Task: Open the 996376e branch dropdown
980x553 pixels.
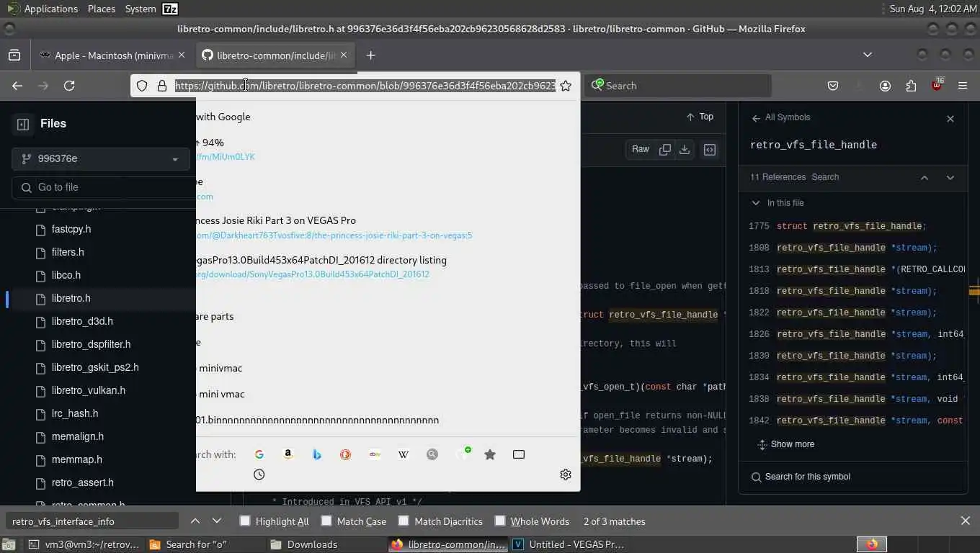Action: (101, 158)
